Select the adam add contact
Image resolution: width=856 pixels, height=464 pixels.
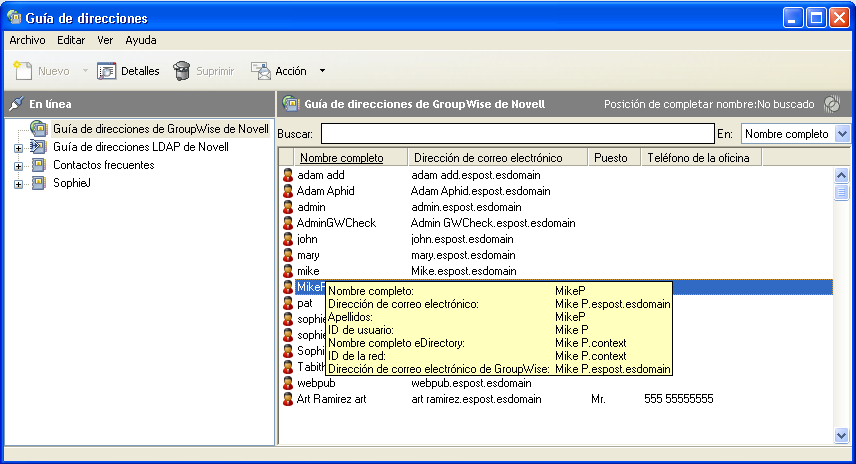[320, 175]
